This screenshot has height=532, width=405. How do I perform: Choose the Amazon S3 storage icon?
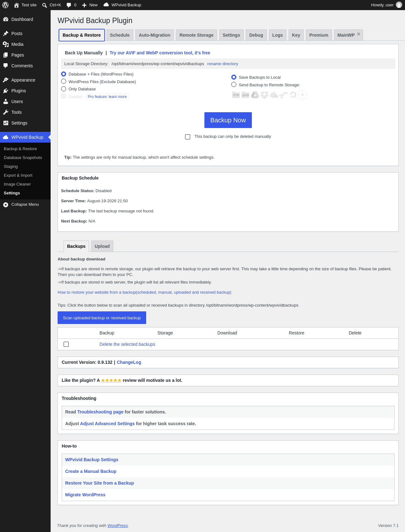[283, 95]
